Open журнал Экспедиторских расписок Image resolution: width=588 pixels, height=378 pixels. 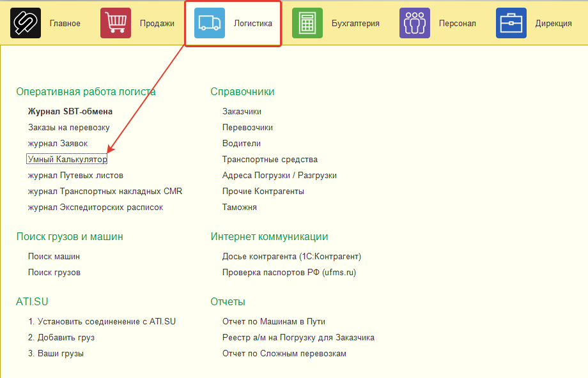click(95, 207)
